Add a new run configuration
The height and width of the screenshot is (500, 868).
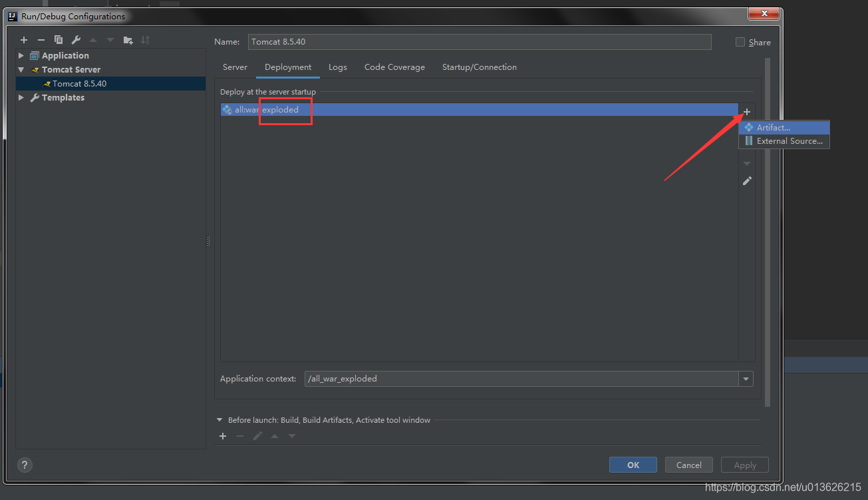point(24,40)
